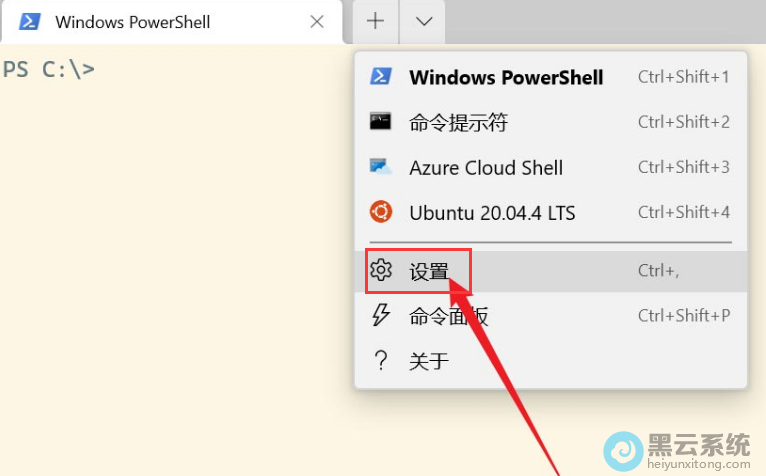Switch to the Windows PowerShell tab
Screen dimensions: 766x476
click(x=150, y=21)
